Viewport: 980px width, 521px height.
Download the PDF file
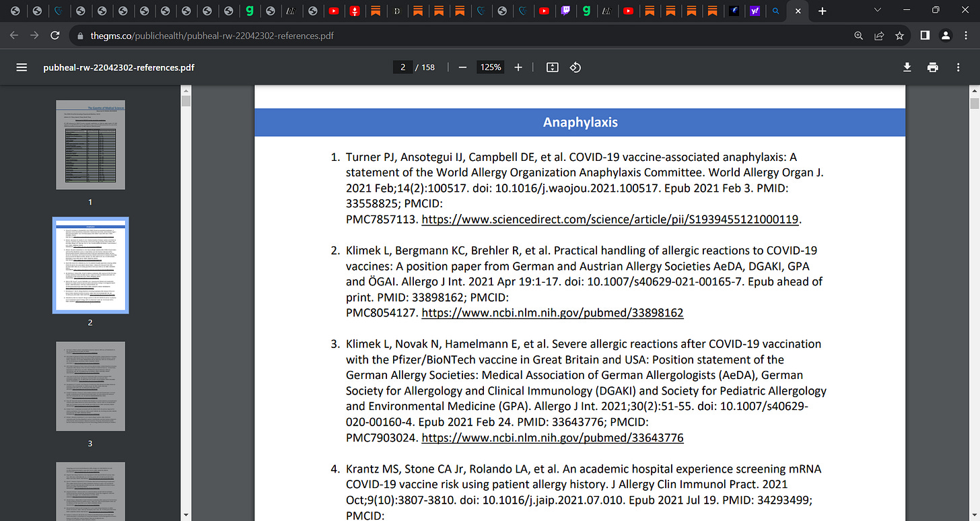point(907,67)
